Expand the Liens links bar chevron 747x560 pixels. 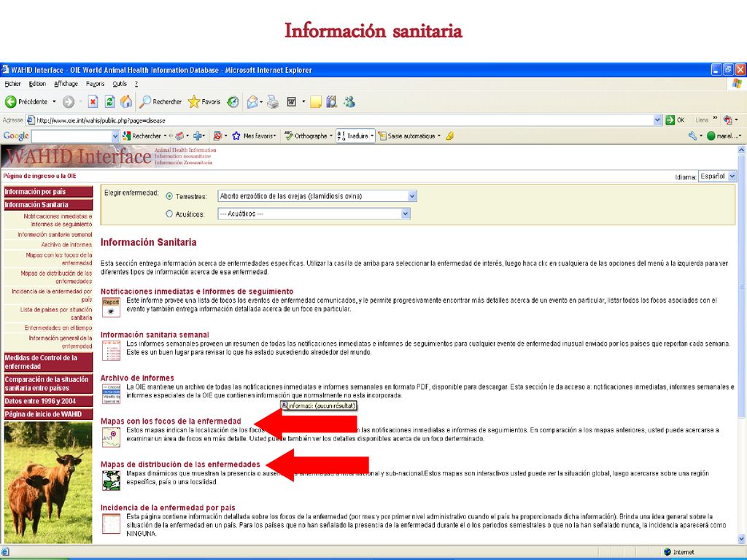tap(715, 119)
